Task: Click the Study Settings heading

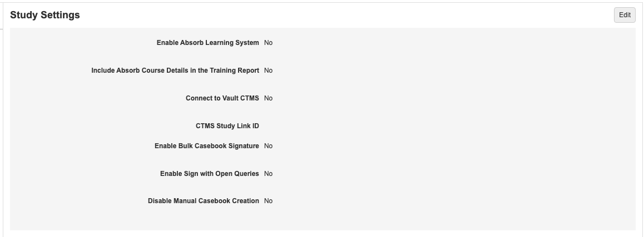Action: click(x=45, y=15)
